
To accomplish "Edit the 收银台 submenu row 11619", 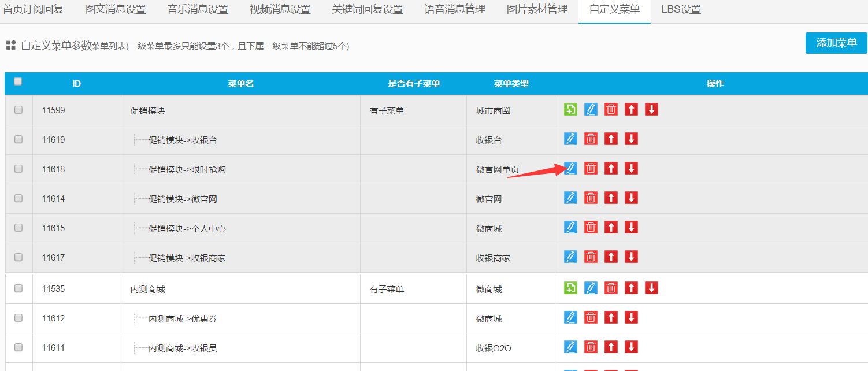I will [570, 139].
